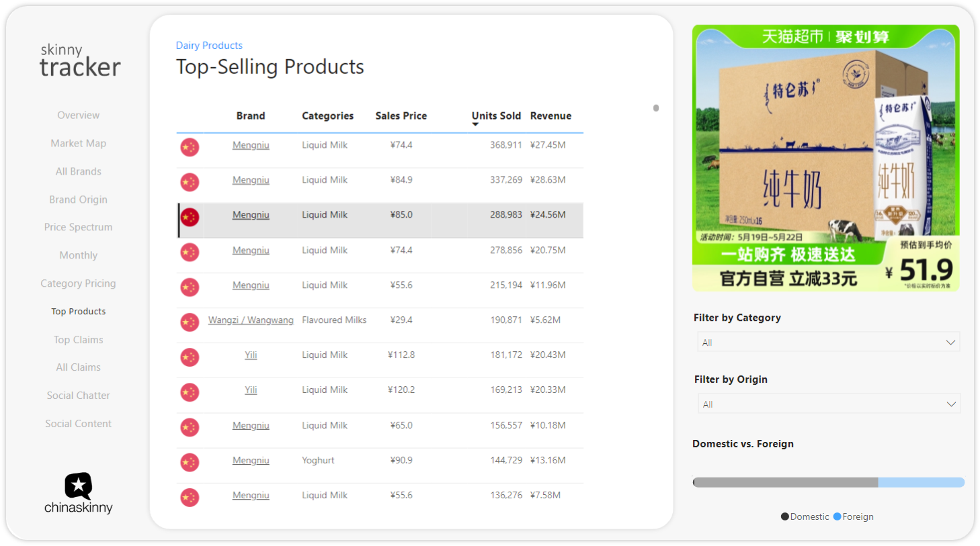The width and height of the screenshot is (980, 546).
Task: Sort by Revenue column header
Action: click(x=550, y=116)
